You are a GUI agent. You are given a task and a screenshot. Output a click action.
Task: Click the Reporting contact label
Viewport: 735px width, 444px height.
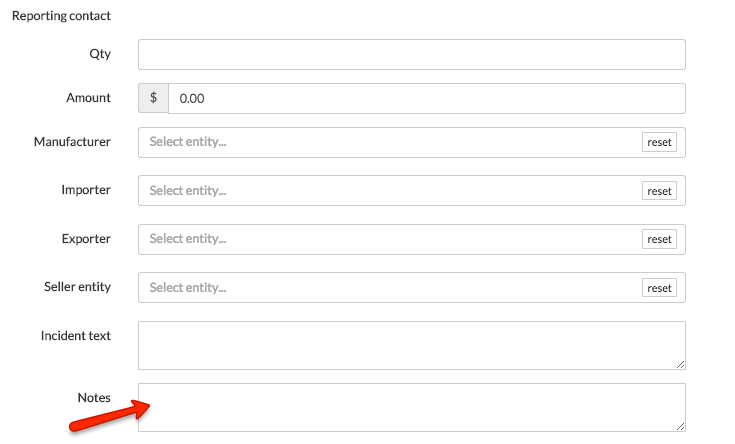pyautogui.click(x=61, y=16)
